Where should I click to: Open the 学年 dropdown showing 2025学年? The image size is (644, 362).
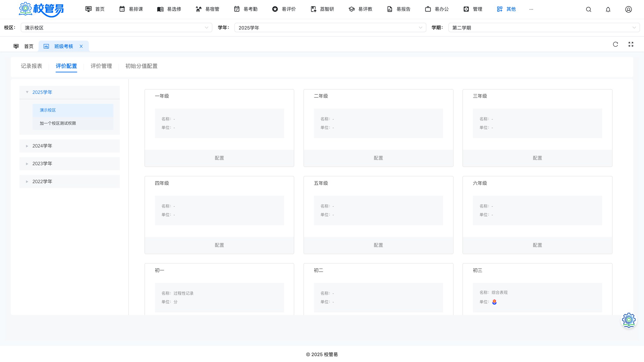tap(330, 28)
